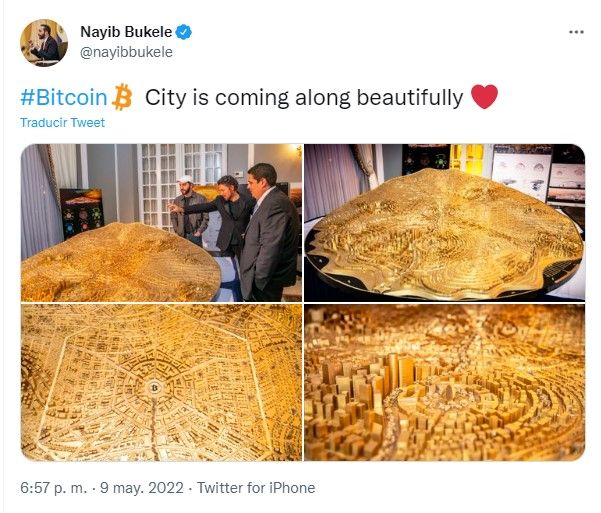Viewport: 601px width, 513px height.
Task: Click the Traducir Tweet link
Action: (62, 123)
